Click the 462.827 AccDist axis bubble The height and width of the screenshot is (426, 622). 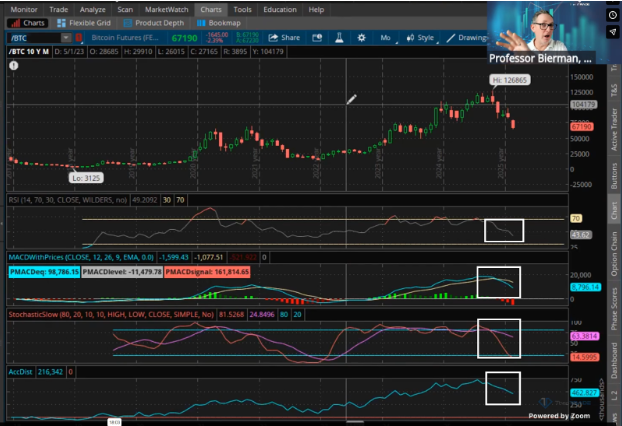pyautogui.click(x=584, y=393)
